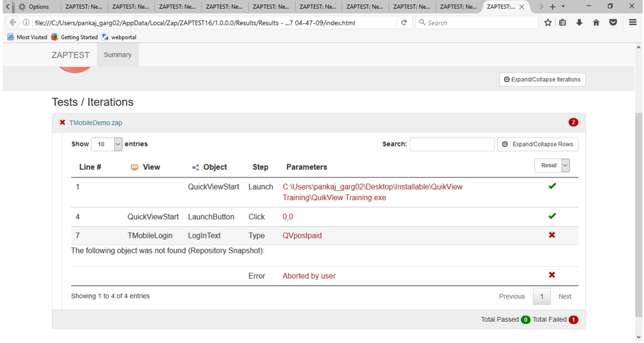Open the Most Visited bookmark folder

point(27,37)
